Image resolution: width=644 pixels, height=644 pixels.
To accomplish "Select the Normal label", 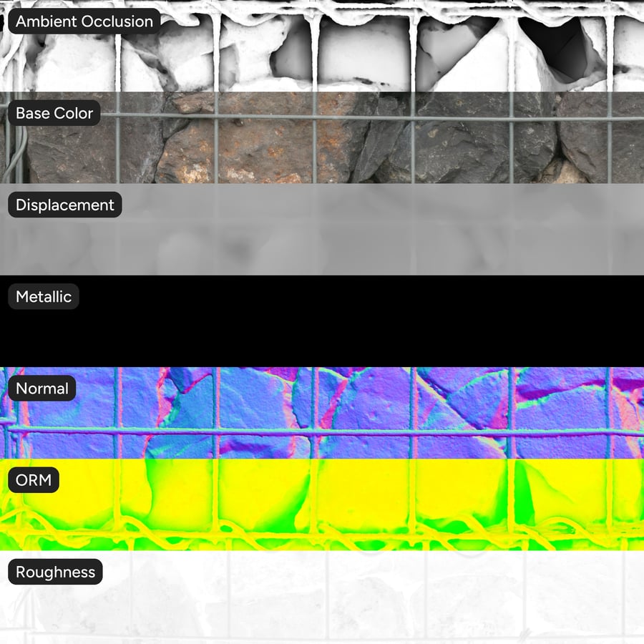I will coord(42,388).
